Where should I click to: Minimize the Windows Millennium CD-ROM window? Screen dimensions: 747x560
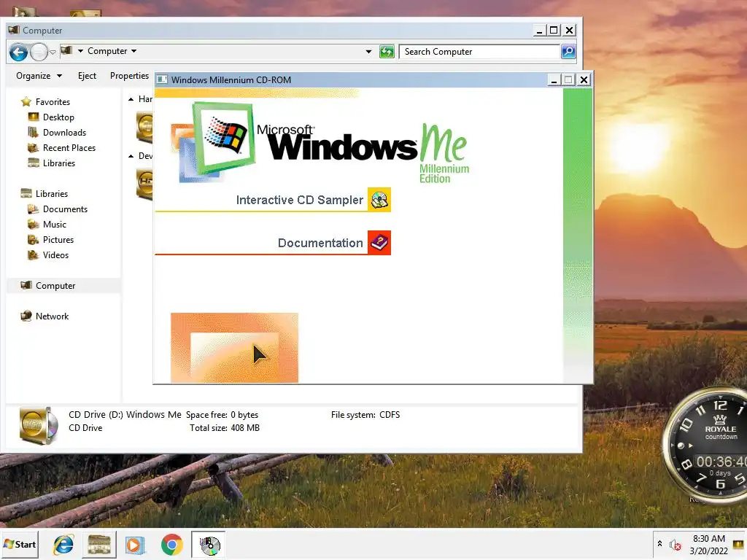tap(554, 80)
